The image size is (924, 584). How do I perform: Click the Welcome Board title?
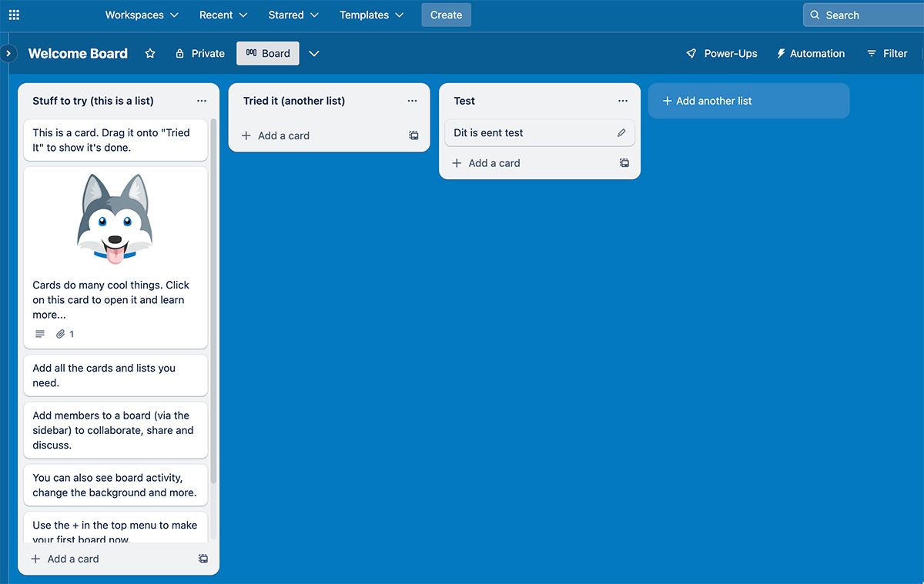pos(78,53)
